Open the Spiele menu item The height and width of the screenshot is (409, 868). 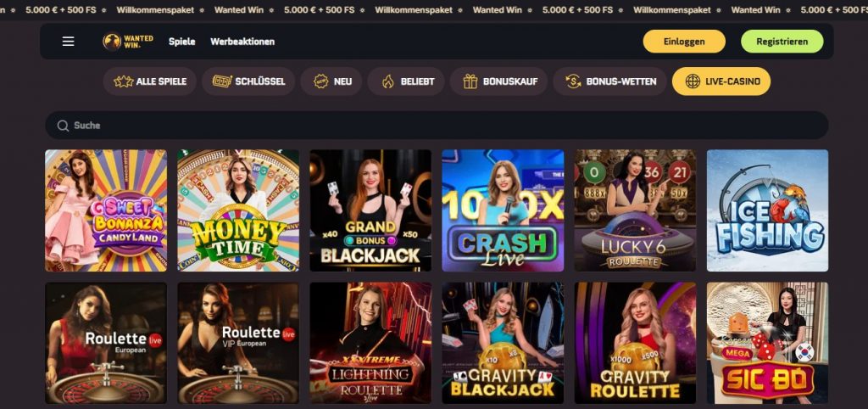click(x=182, y=42)
